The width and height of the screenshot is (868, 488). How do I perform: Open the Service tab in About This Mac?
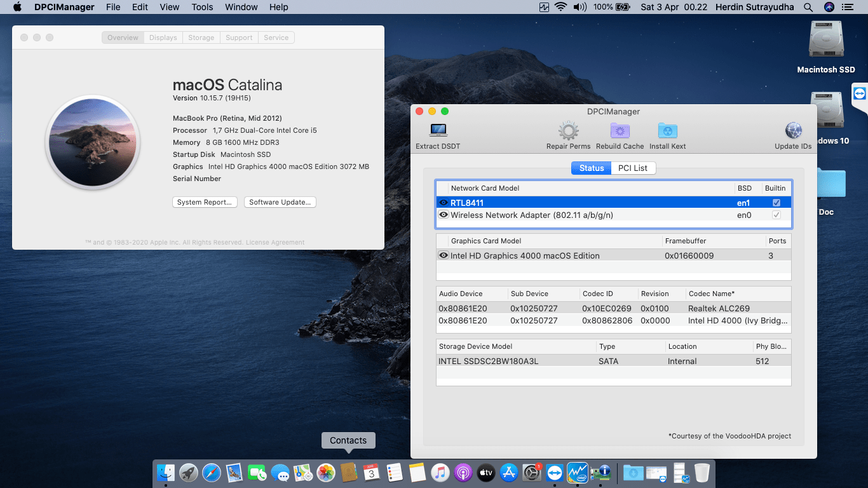click(x=276, y=37)
